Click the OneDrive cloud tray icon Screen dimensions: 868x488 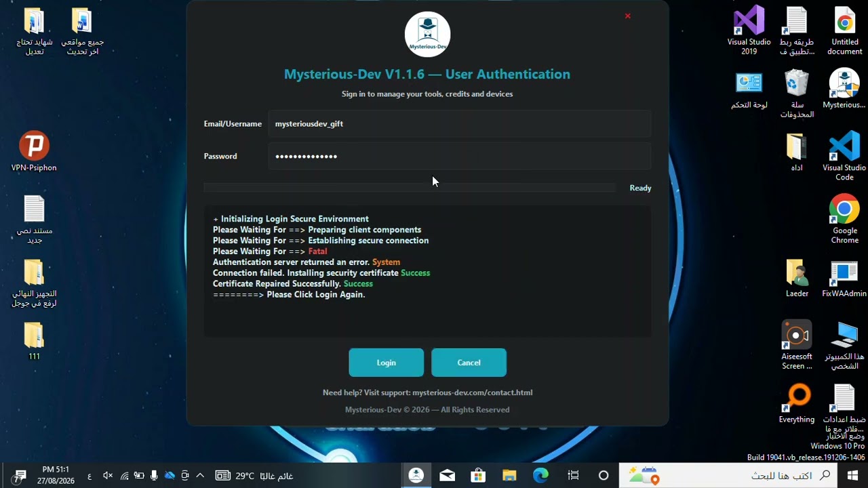point(170,476)
